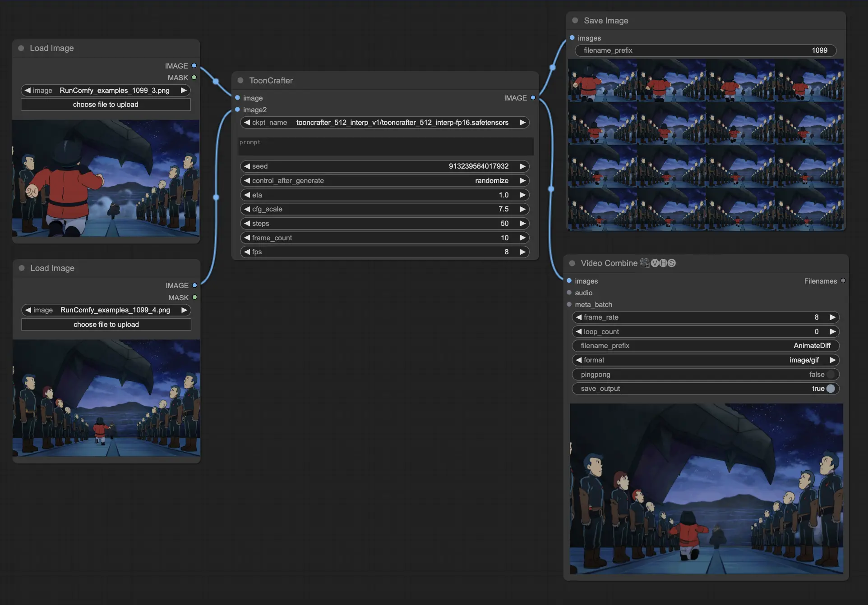
Task: Open the format image/gif dropdown
Action: 706,360
